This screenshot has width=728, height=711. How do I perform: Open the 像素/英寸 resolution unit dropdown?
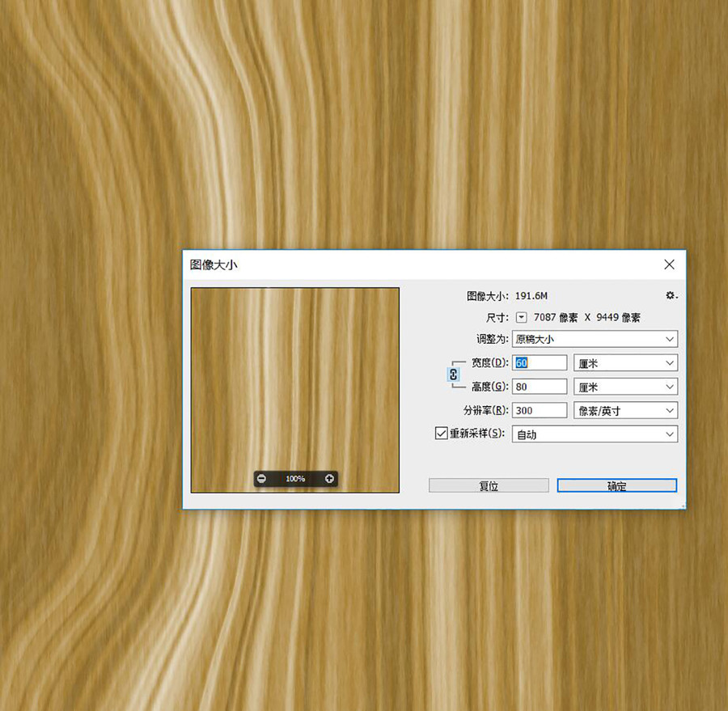(625, 411)
